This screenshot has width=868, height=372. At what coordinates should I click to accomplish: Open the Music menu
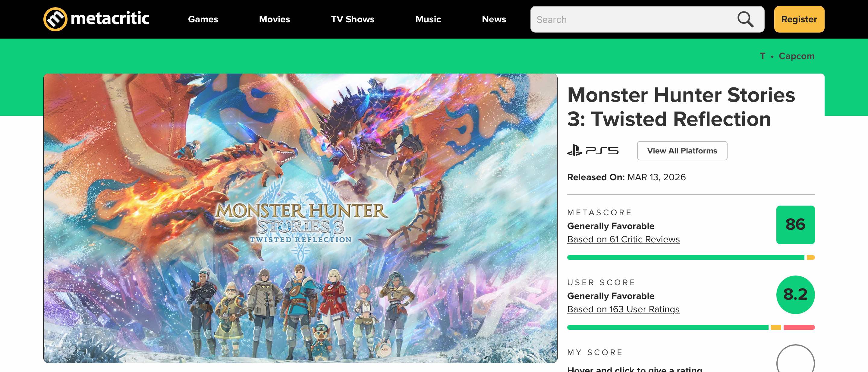point(428,19)
